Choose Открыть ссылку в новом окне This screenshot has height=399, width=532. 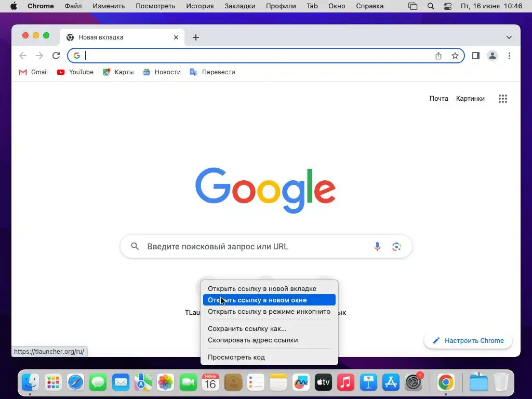[269, 300]
